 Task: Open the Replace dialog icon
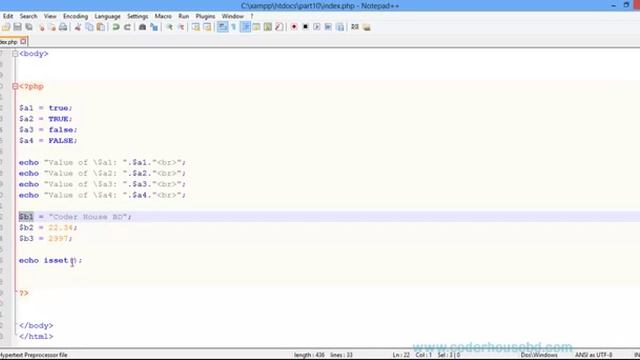154,27
